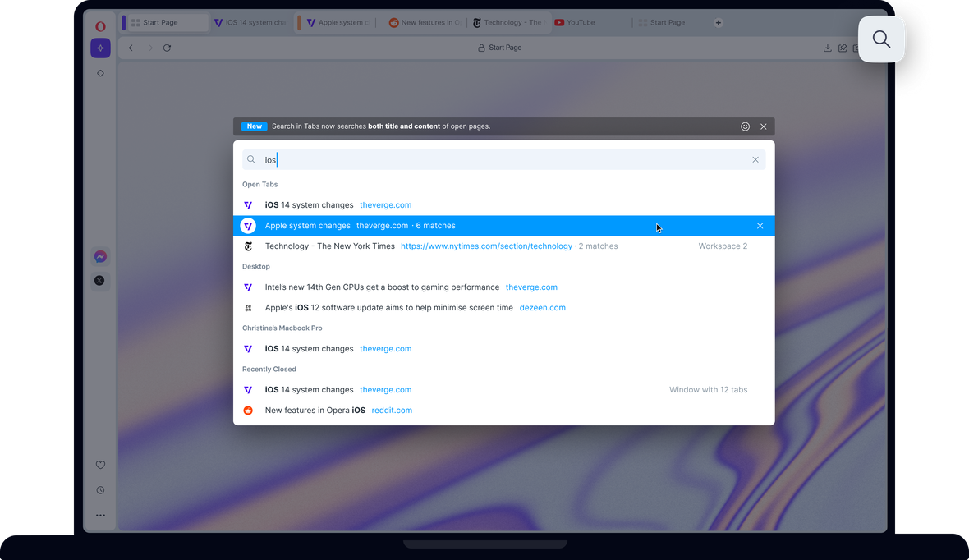Image resolution: width=969 pixels, height=560 pixels.
Task: Click the reddit.com link
Action: tap(392, 410)
